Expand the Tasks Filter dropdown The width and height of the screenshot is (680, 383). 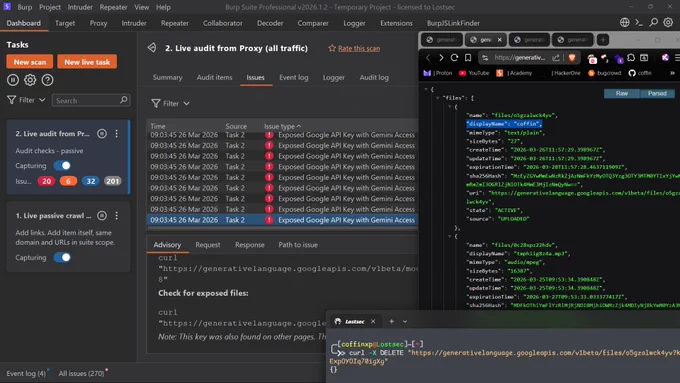tap(26, 100)
